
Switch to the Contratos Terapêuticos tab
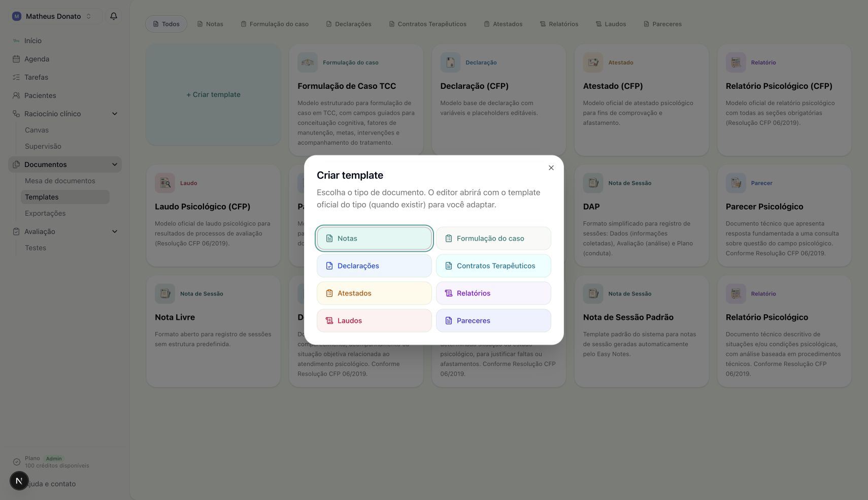point(427,24)
